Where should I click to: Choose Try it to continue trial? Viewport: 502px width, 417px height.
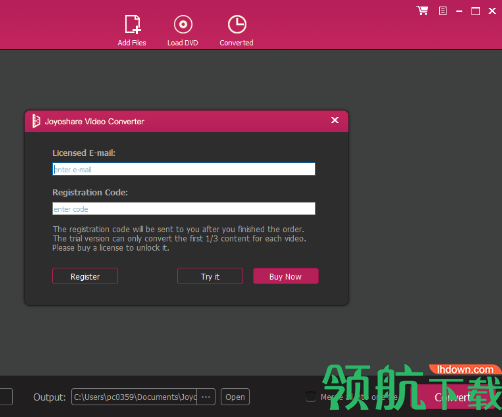pyautogui.click(x=210, y=276)
